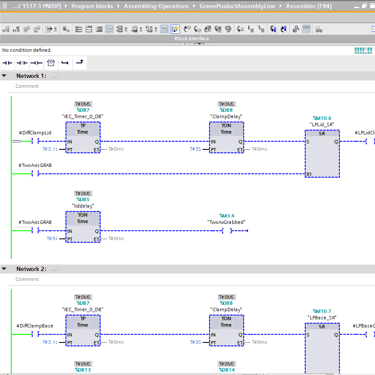Click the tag information display icon left of the favorites toggle
This screenshot has height=375, width=375.
coord(149,29)
